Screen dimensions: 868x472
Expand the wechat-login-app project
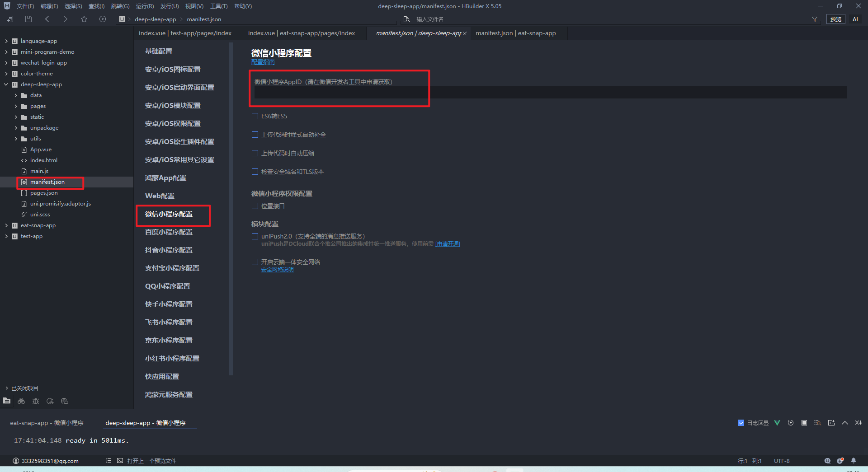point(6,63)
